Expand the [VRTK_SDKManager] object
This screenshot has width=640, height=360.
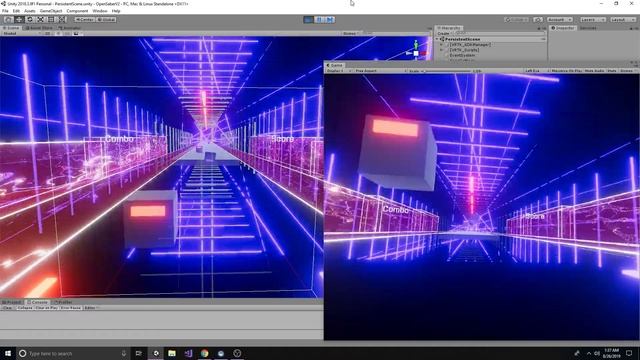pos(442,44)
